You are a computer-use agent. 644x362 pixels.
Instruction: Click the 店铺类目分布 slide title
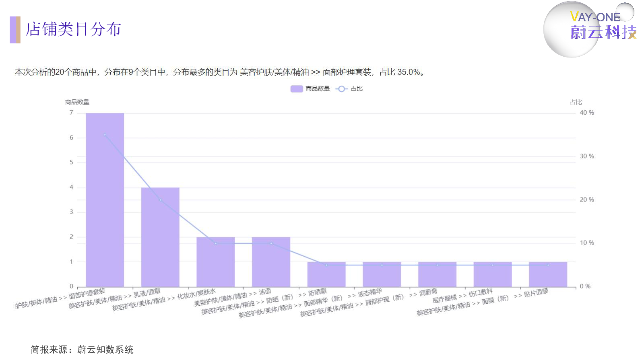[x=73, y=29]
